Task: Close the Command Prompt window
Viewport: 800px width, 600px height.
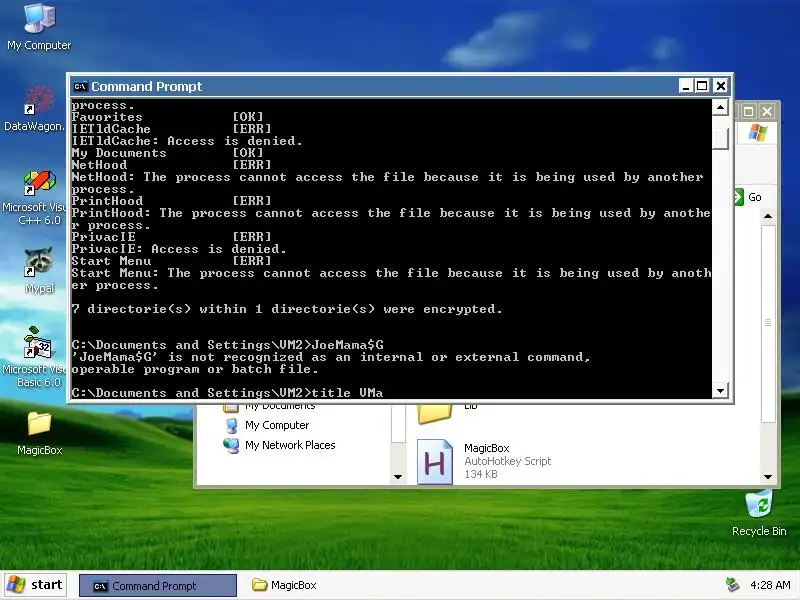Action: (720, 86)
